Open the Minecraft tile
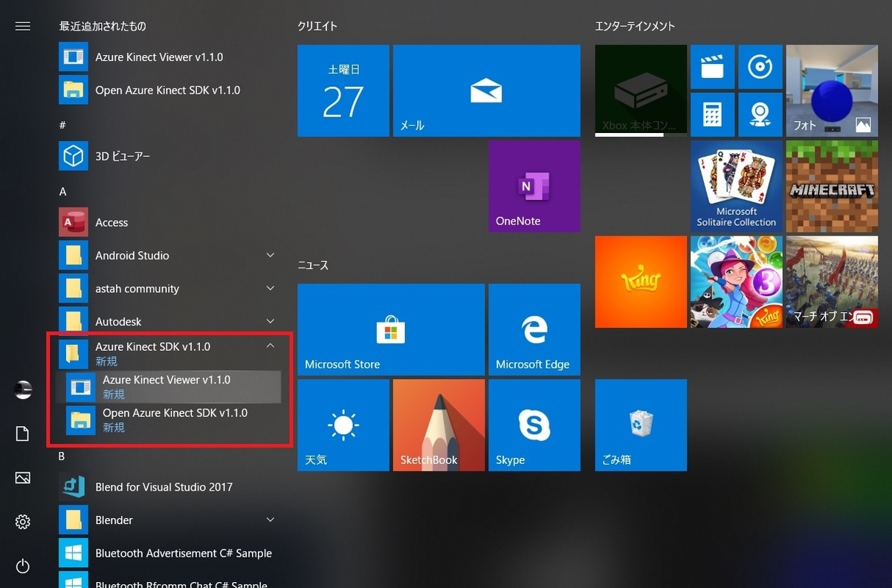The height and width of the screenshot is (588, 892). pos(832,187)
